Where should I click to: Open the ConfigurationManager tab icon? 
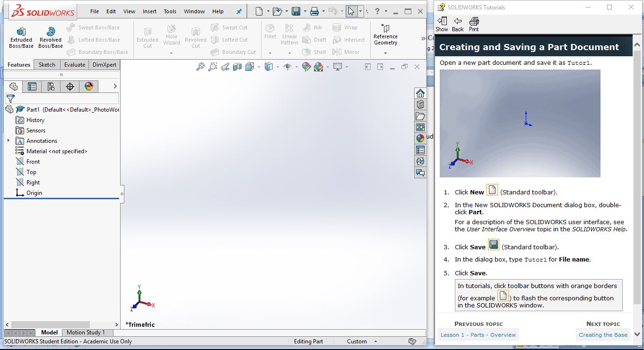(x=51, y=86)
